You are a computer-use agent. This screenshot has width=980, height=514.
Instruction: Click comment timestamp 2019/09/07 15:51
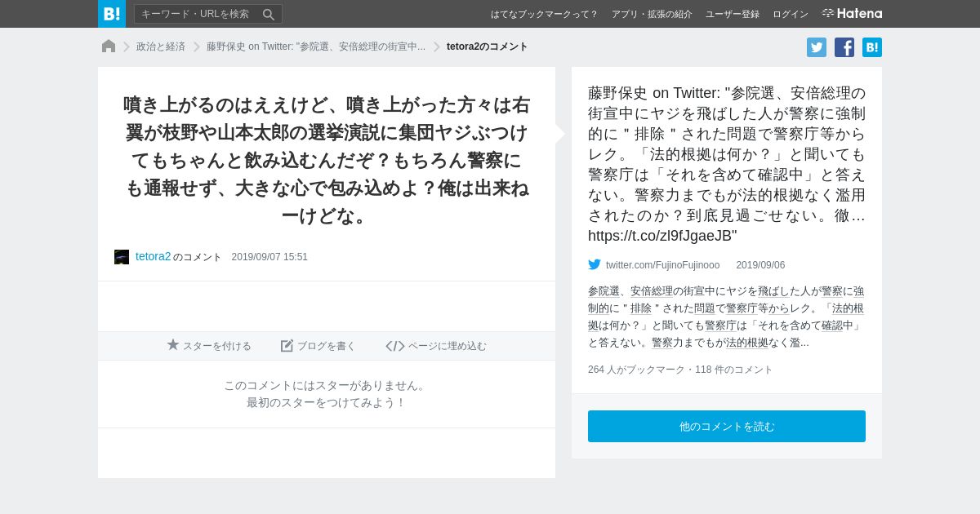pyautogui.click(x=269, y=257)
